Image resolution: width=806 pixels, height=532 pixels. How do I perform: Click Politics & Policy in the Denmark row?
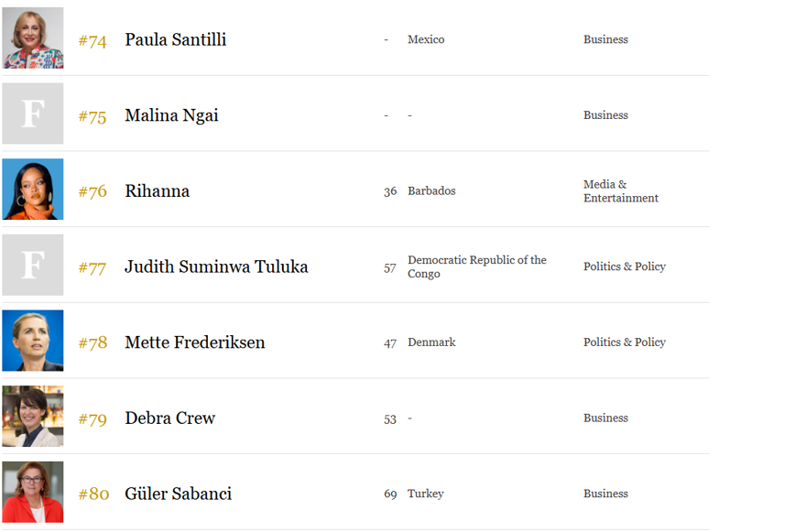coord(624,342)
